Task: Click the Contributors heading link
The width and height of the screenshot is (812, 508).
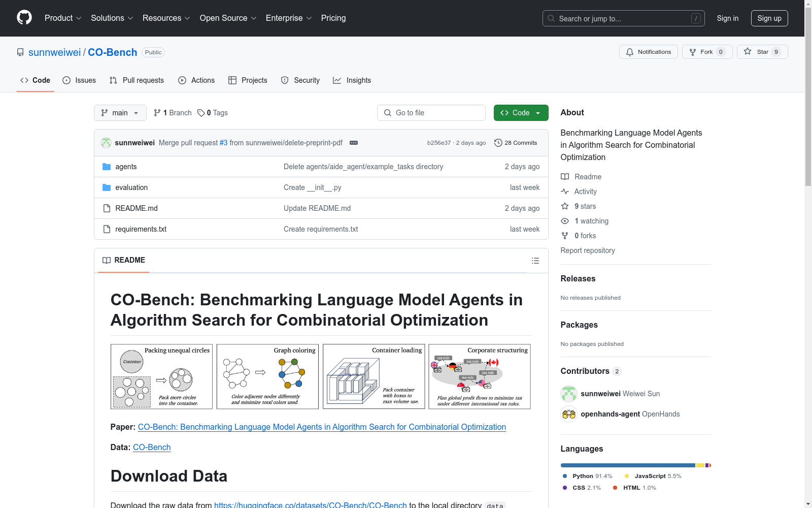Action: (591, 371)
